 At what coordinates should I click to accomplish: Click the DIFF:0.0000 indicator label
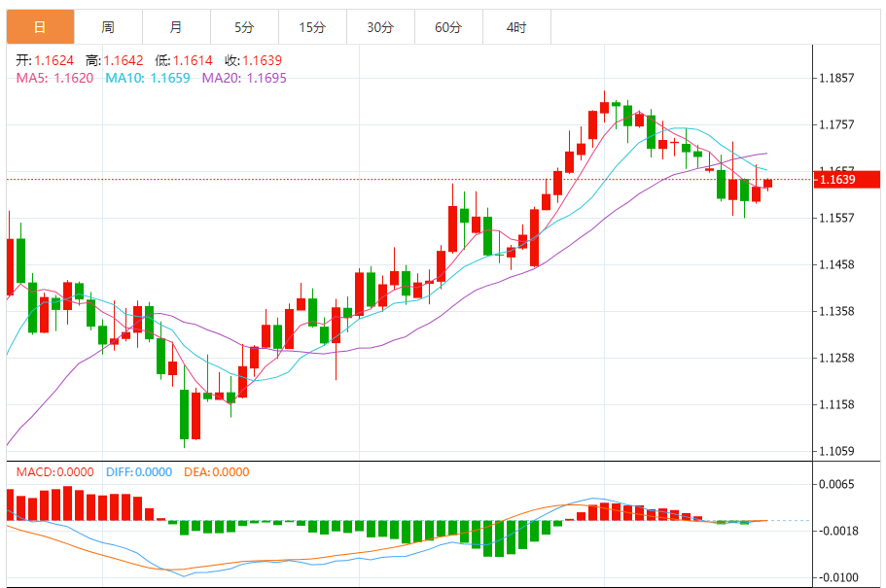pyautogui.click(x=139, y=472)
